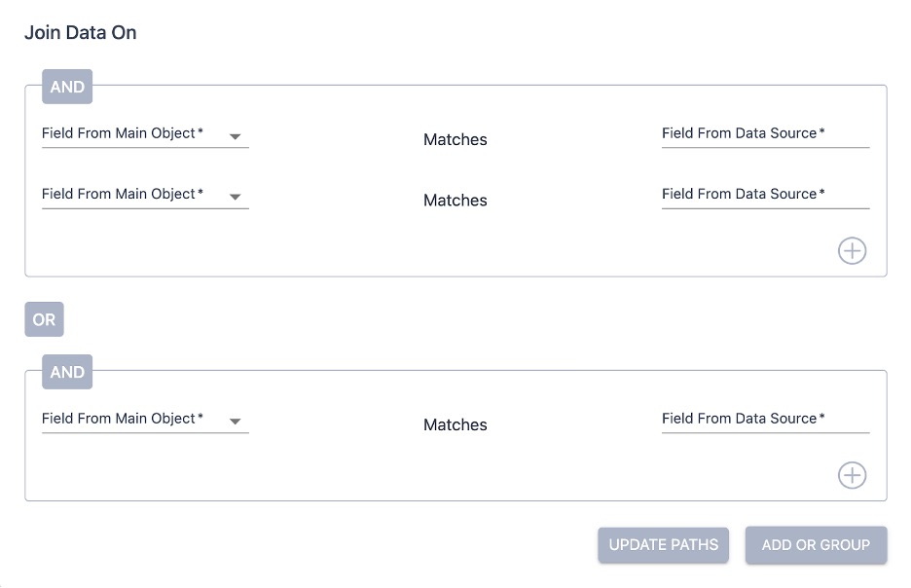Click the dropdown arrow in the first row
The width and height of the screenshot is (911, 588).
pos(235,136)
